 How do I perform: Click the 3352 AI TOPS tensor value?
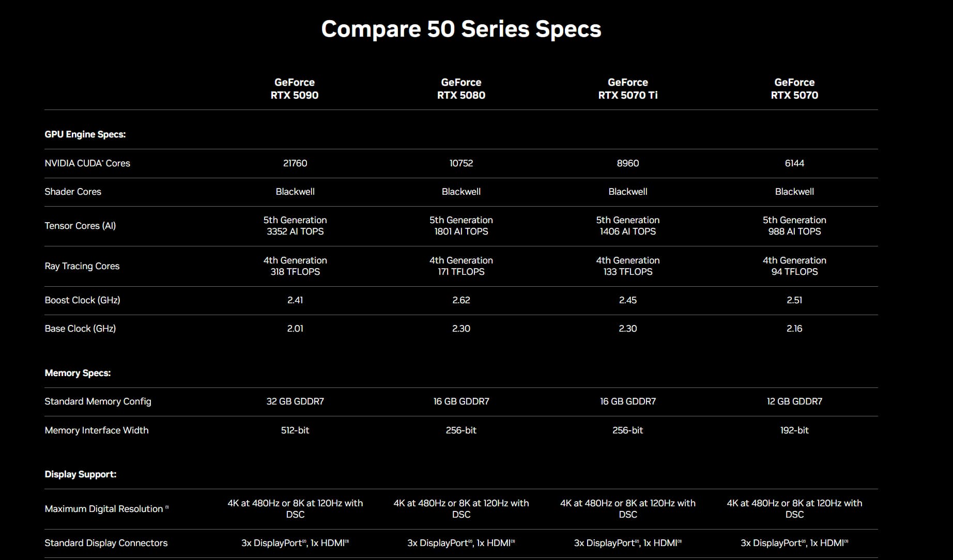(295, 231)
